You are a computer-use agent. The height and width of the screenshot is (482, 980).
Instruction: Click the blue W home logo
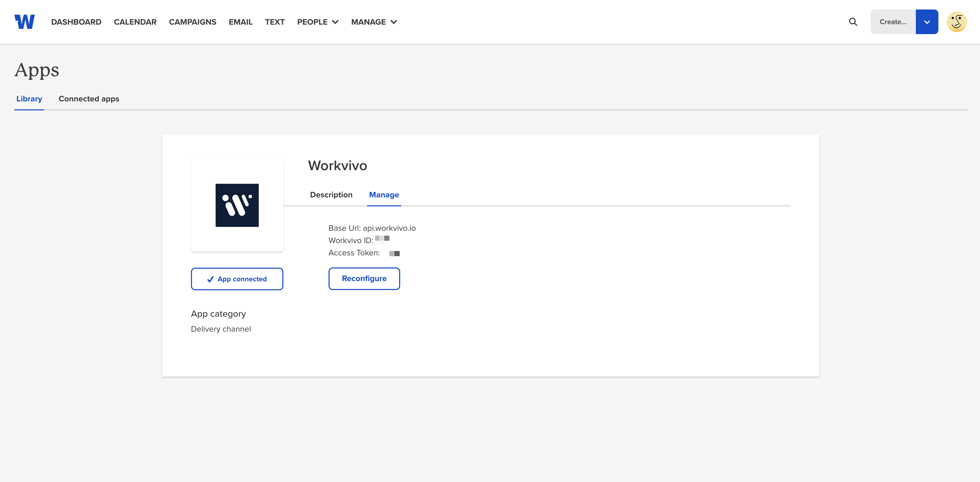[24, 22]
